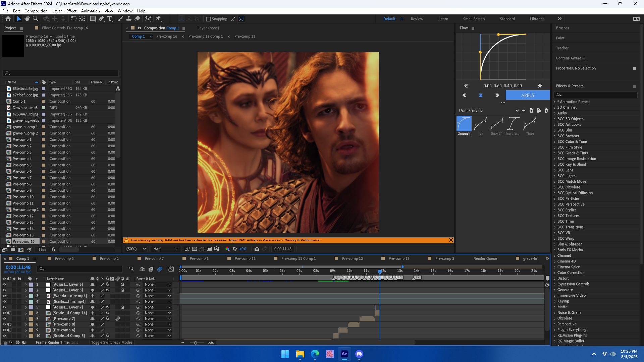644x362 pixels.
Task: Select the Rotation tool
Action: click(74, 19)
